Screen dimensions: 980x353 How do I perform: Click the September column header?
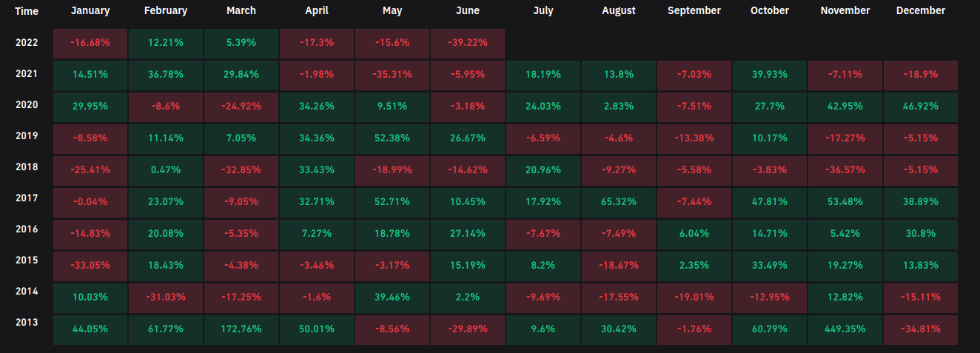[694, 11]
